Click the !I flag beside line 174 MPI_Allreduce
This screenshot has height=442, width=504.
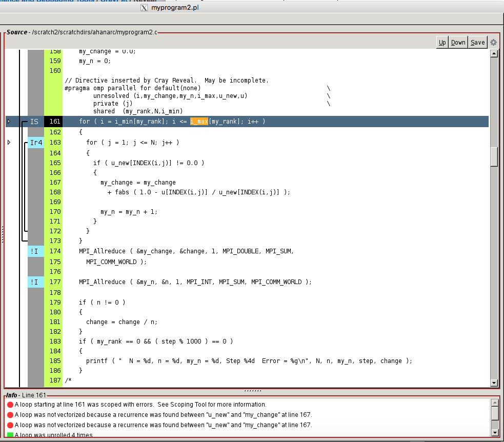point(35,251)
